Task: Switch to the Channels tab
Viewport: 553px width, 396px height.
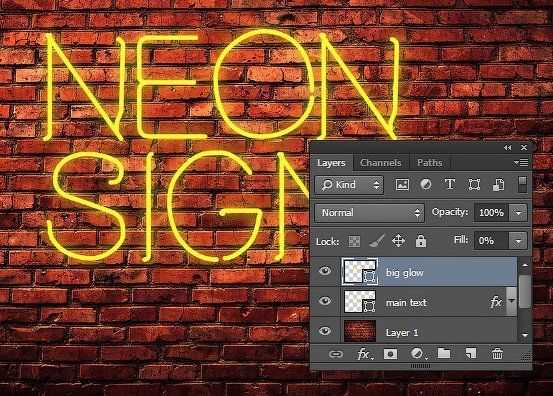Action: tap(381, 163)
